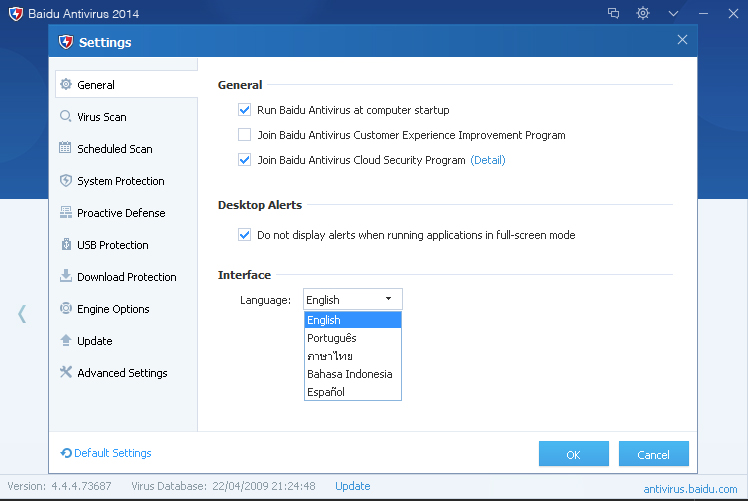Click the USB Protection icon

66,245
